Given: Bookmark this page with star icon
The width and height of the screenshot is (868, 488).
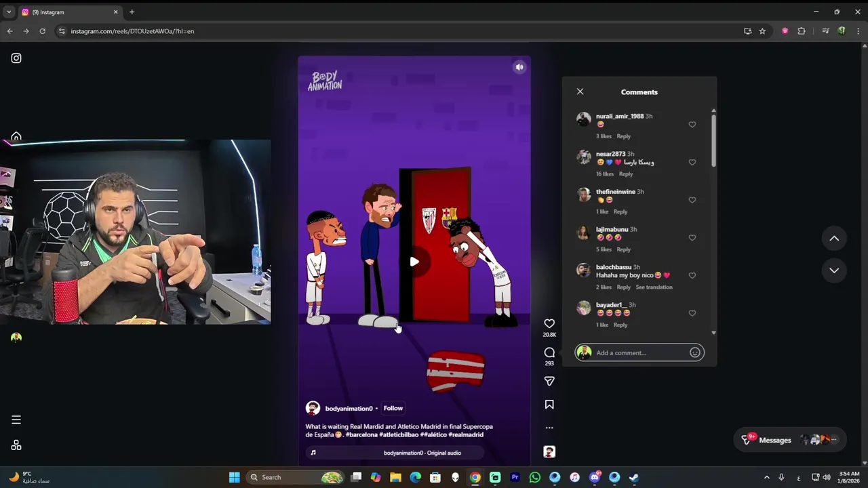Looking at the screenshot, I should pos(762,31).
